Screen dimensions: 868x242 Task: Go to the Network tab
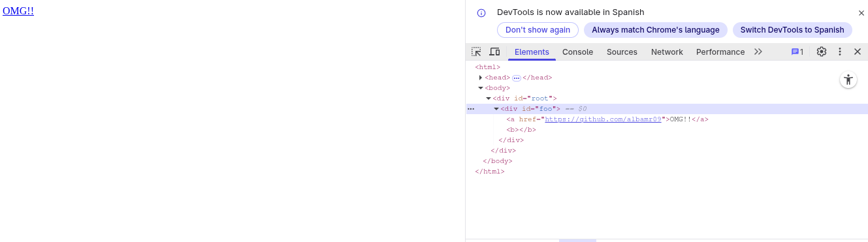click(667, 52)
